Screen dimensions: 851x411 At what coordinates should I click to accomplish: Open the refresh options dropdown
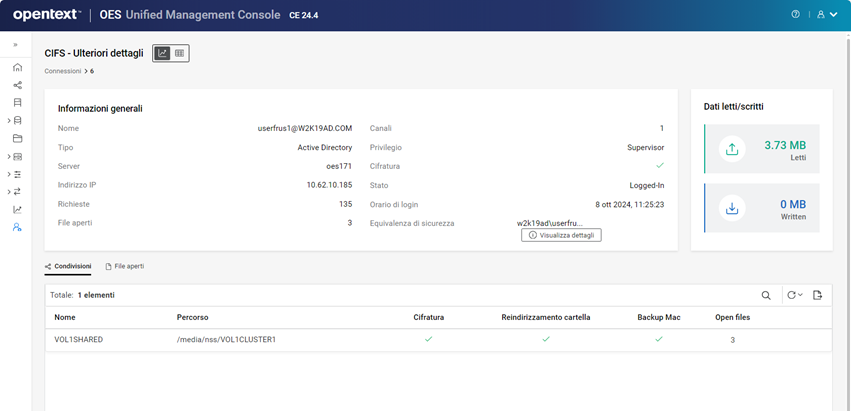[x=794, y=295]
